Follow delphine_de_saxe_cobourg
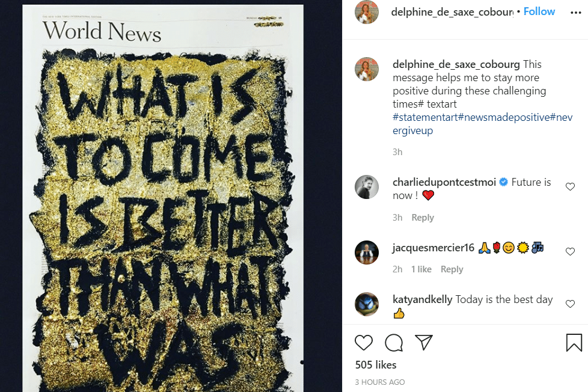 (539, 11)
